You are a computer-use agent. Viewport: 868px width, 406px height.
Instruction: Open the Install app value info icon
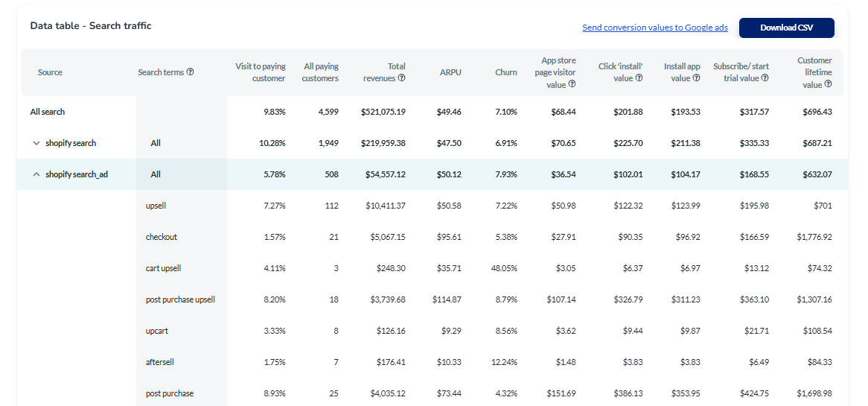(x=697, y=78)
